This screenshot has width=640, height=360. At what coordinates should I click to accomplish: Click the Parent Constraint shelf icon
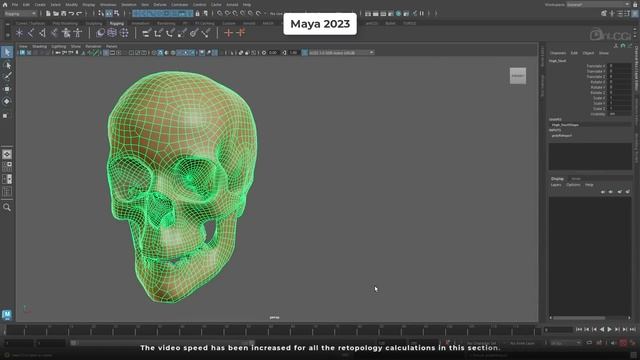pos(147,33)
